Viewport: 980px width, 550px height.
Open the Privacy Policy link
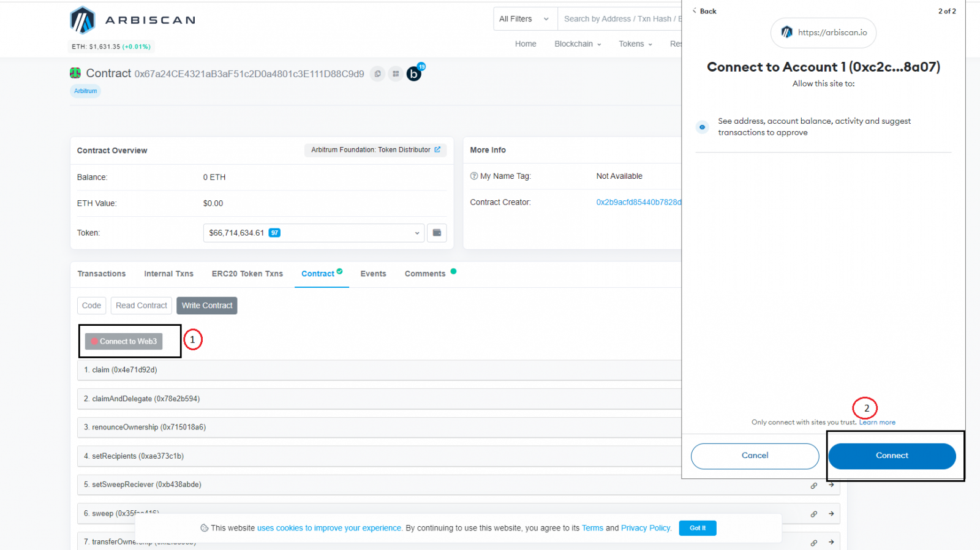click(x=646, y=528)
